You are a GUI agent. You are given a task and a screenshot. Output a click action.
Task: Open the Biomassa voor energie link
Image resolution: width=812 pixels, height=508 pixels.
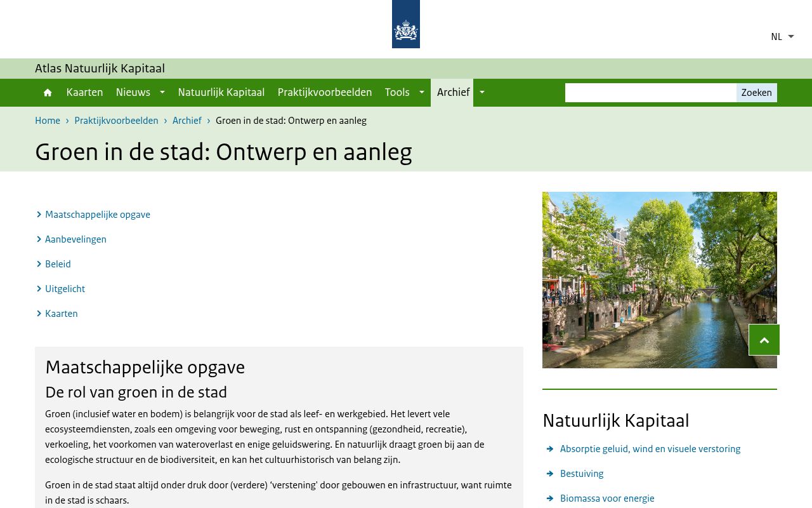607,498
